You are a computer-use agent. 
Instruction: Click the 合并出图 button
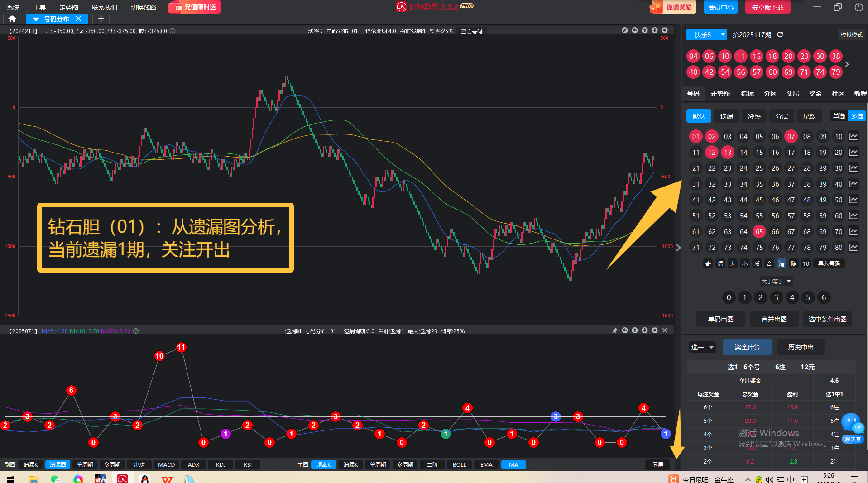774,319
